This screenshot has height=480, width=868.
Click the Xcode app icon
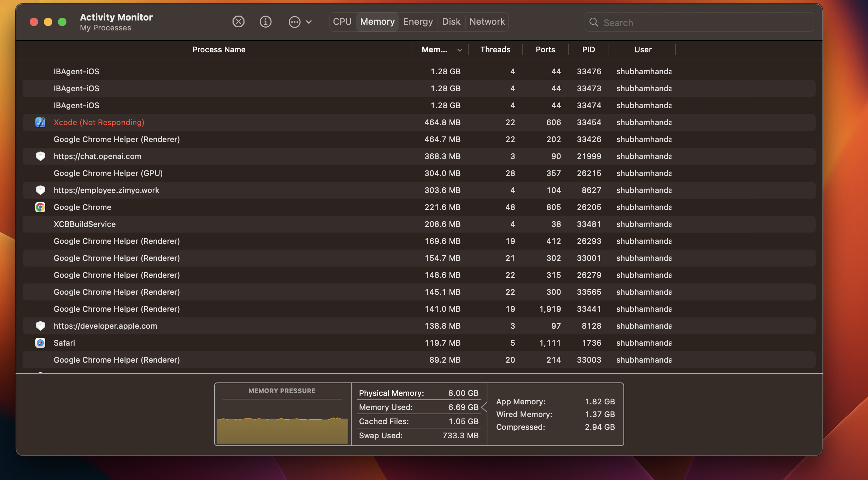[x=40, y=122]
